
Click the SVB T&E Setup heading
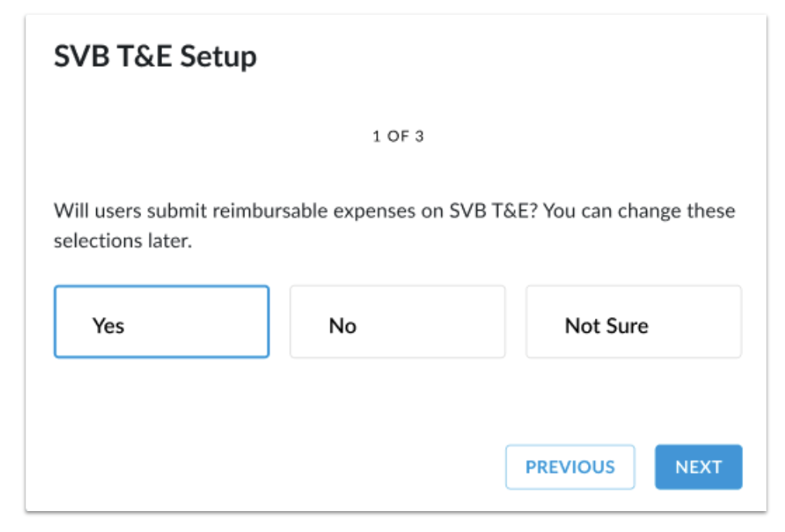[x=155, y=57]
